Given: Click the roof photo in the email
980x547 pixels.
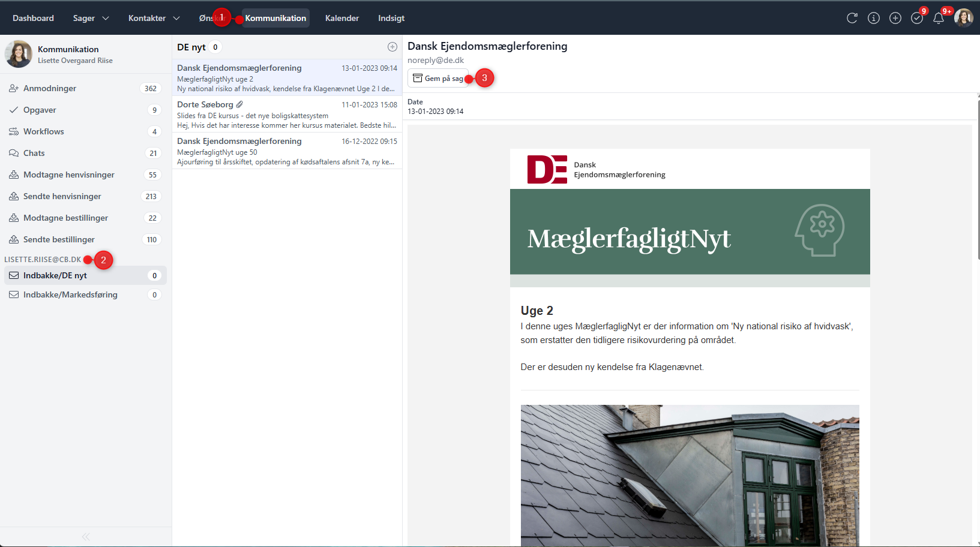Looking at the screenshot, I should (x=690, y=476).
